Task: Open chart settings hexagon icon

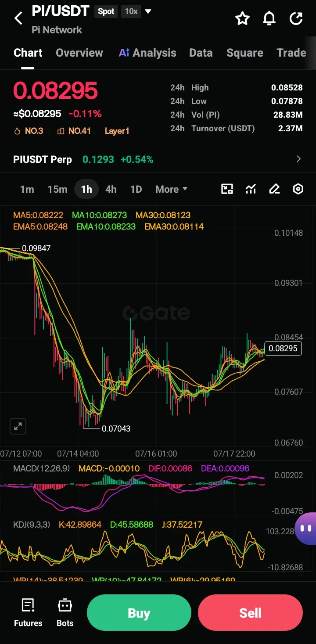Action: coord(298,189)
